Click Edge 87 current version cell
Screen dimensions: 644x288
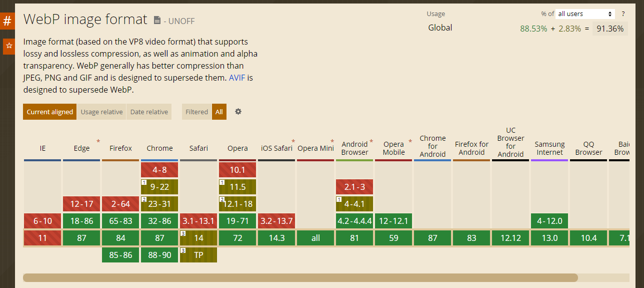coord(81,238)
